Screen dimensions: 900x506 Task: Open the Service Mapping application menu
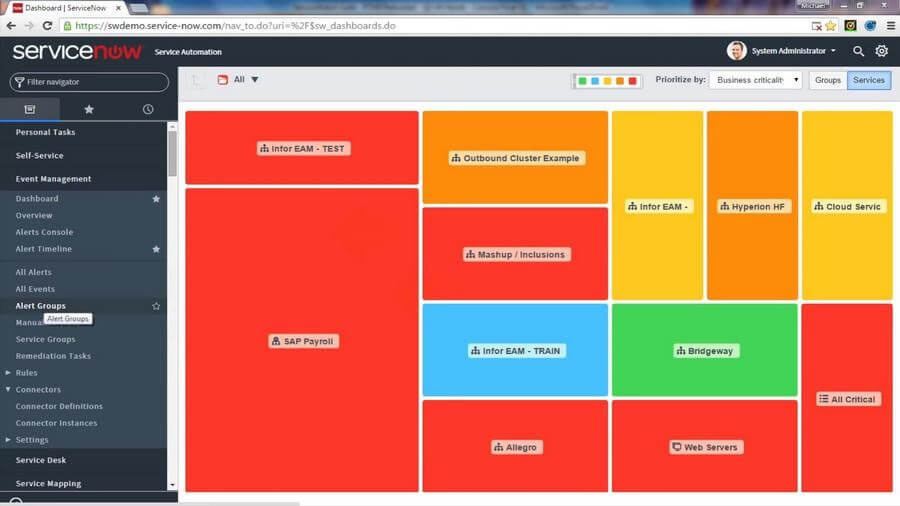pos(48,484)
